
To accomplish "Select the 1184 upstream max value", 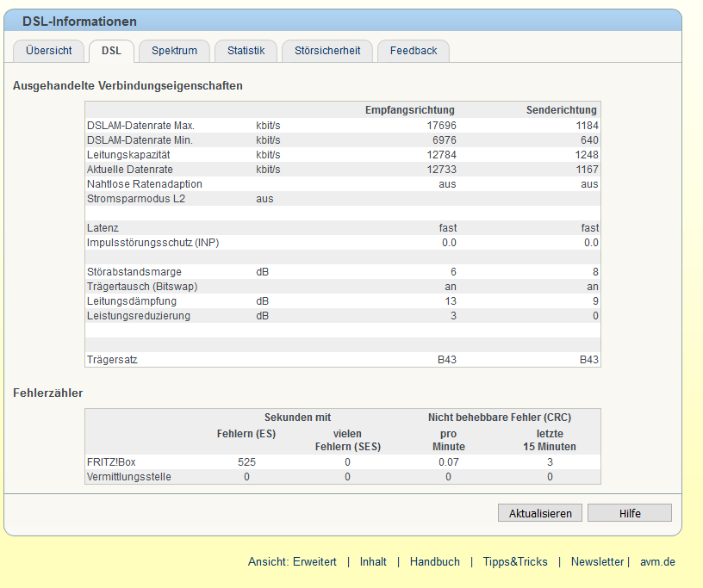I will coord(587,126).
